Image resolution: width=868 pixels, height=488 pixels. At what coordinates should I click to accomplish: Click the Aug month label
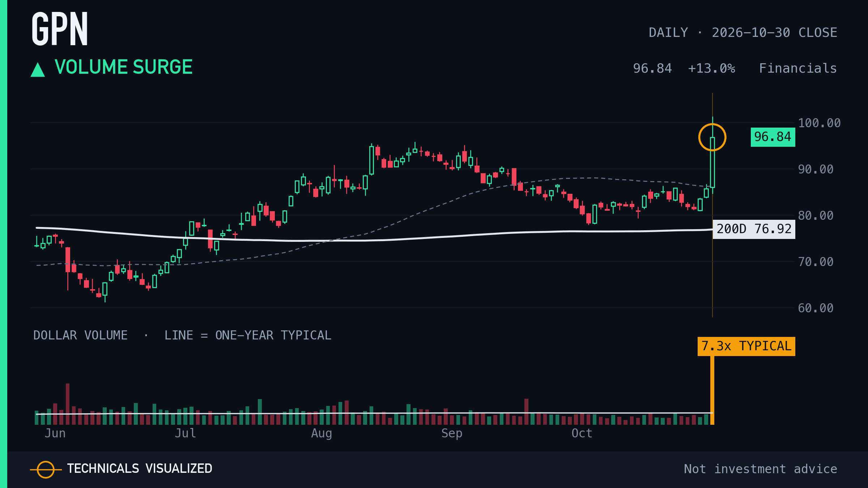click(x=322, y=433)
